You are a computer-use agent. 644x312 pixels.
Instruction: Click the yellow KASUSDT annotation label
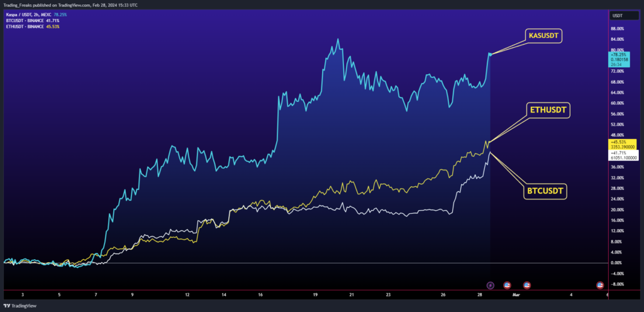(x=542, y=36)
